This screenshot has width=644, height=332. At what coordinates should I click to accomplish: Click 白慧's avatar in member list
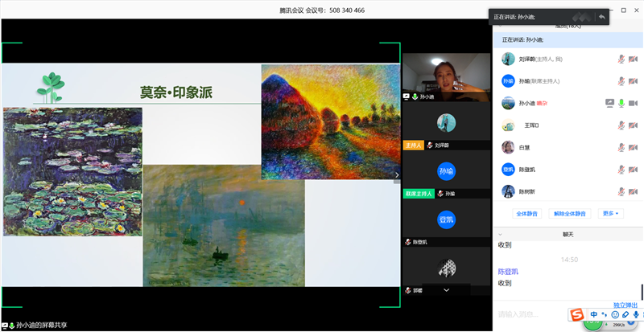(x=508, y=147)
